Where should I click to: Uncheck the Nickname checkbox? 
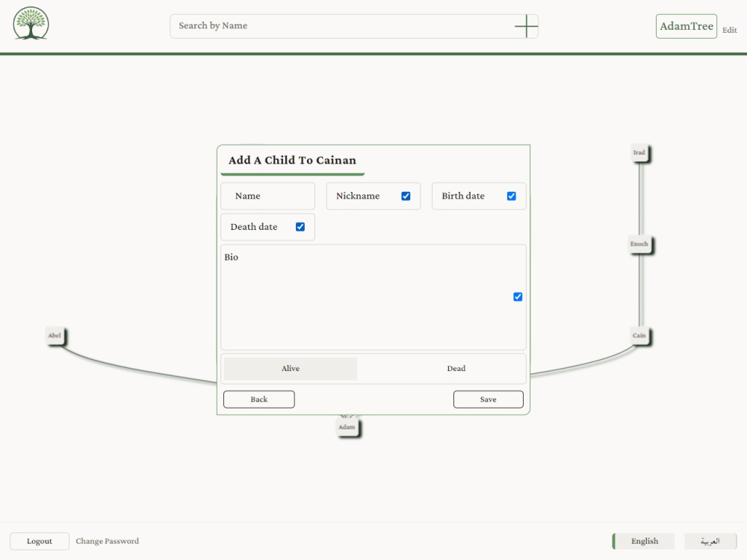pos(406,196)
